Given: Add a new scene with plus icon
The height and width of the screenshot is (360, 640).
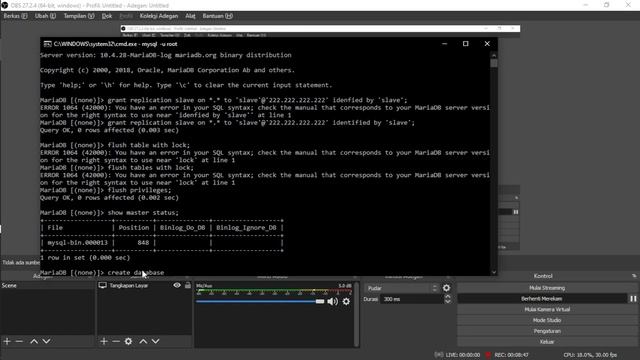Looking at the screenshot, I should (7, 341).
